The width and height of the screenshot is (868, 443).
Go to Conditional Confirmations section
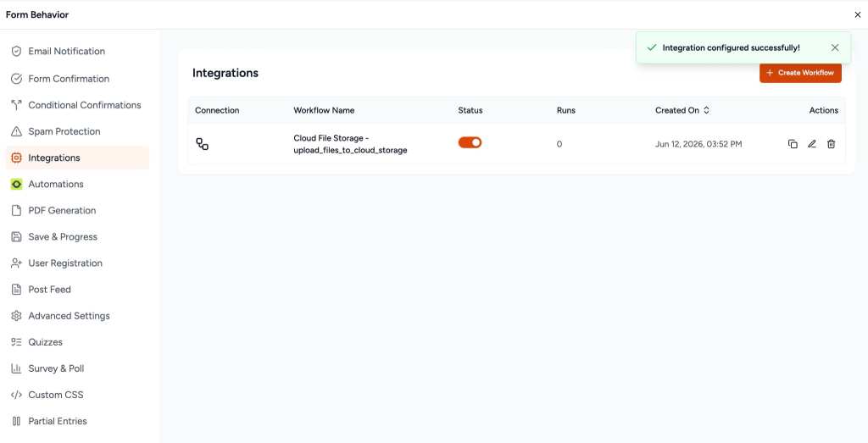[x=77, y=105]
